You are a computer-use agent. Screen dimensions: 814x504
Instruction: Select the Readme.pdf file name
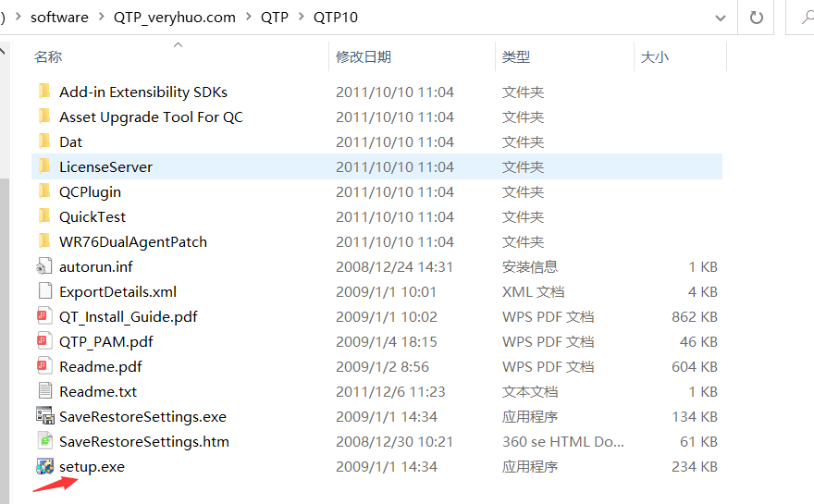pyautogui.click(x=100, y=366)
